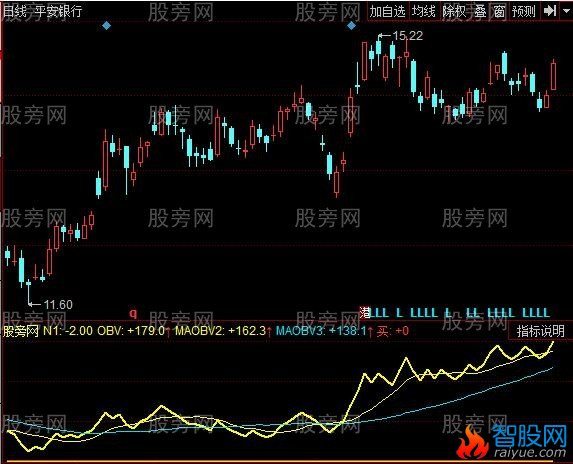This screenshot has width=573, height=464.
Task: Click the 买: +0 indicator value
Action: pyautogui.click(x=393, y=331)
